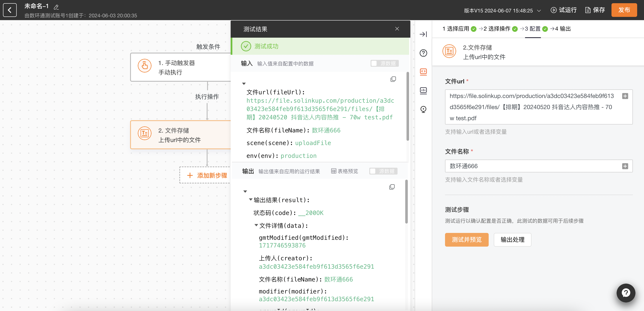This screenshot has height=311, width=644.
Task: Edit workflow name with pencil icon
Action: click(56, 7)
